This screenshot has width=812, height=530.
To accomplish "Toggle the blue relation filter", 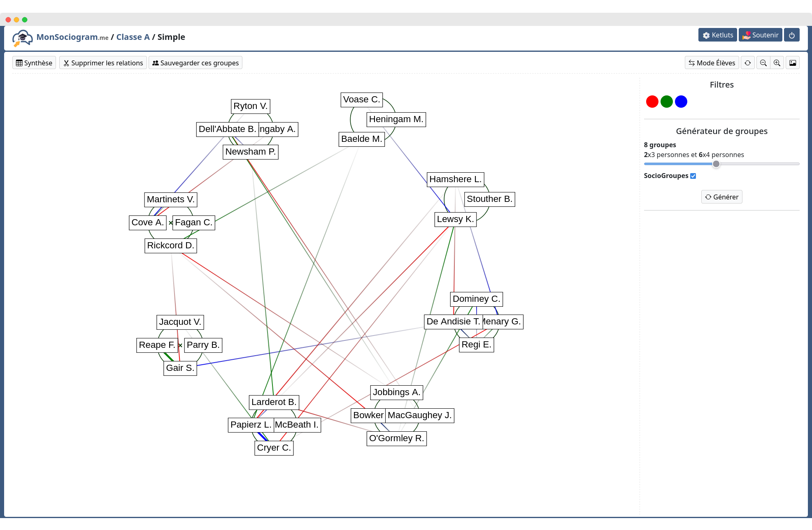I will point(681,102).
